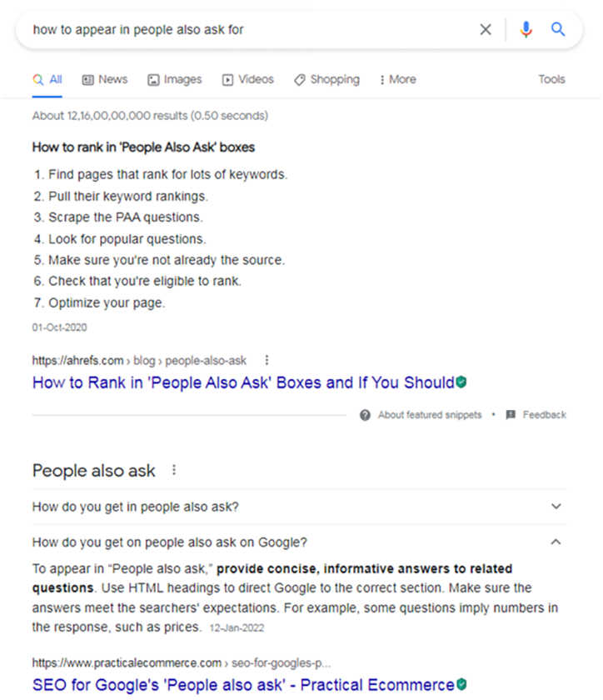
Task: Click the Videos tab play icon
Action: pos(226,79)
